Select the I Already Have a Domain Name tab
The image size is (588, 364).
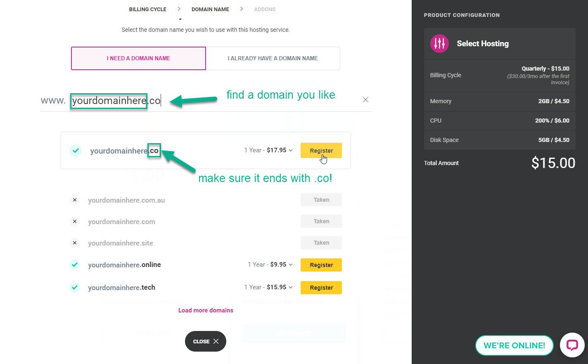pyautogui.click(x=273, y=58)
